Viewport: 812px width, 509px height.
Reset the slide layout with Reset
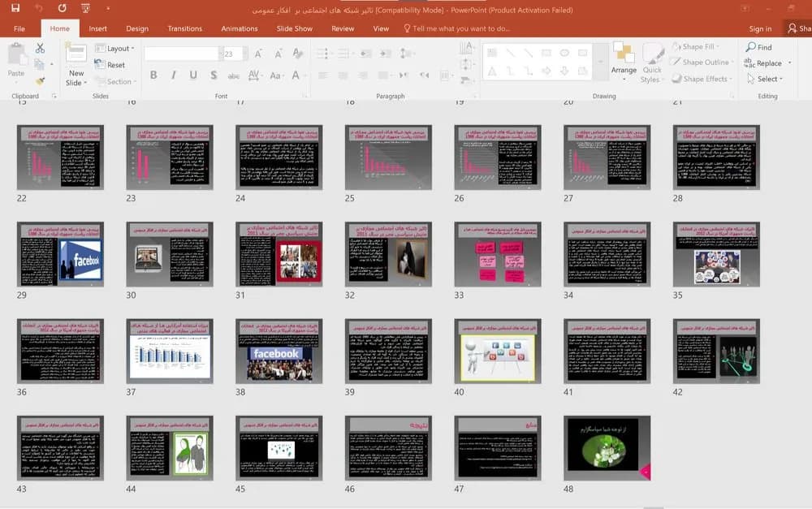click(110, 65)
